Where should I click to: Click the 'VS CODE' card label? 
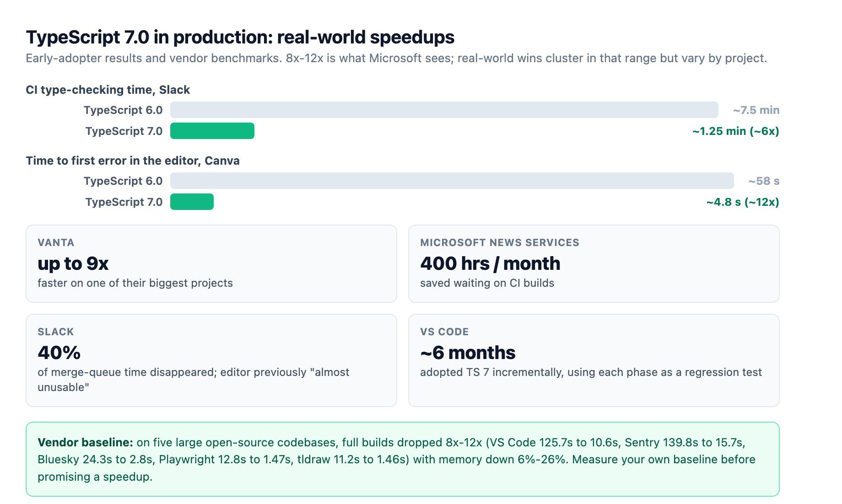pos(444,332)
